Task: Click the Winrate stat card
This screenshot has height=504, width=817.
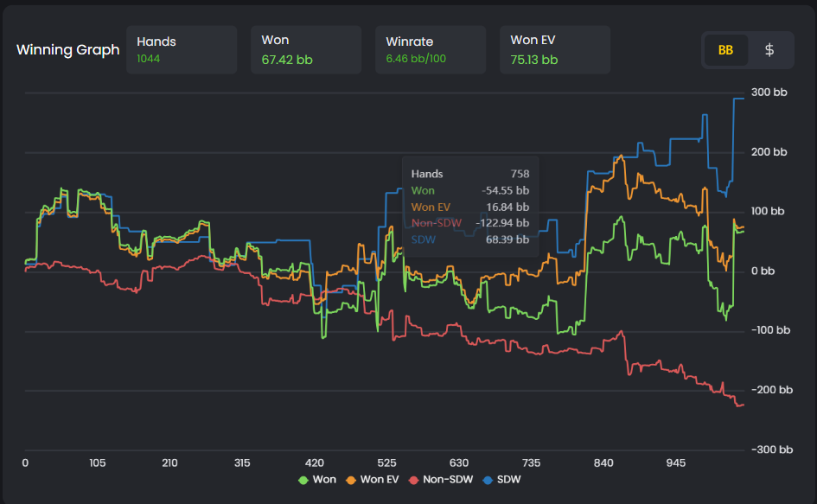Action: [430, 49]
